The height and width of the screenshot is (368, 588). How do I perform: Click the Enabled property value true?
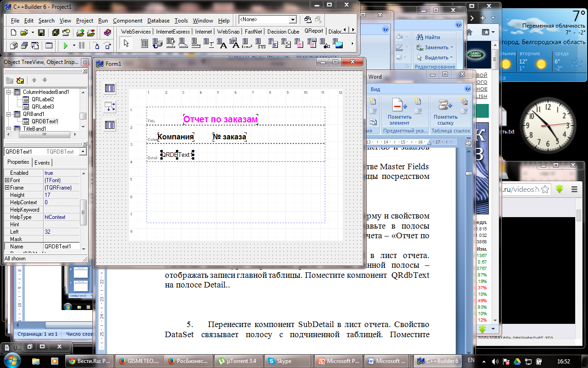(x=62, y=173)
